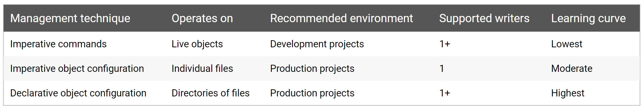Click the Directories of files cell
This screenshot has width=644, height=110.
click(x=210, y=93)
